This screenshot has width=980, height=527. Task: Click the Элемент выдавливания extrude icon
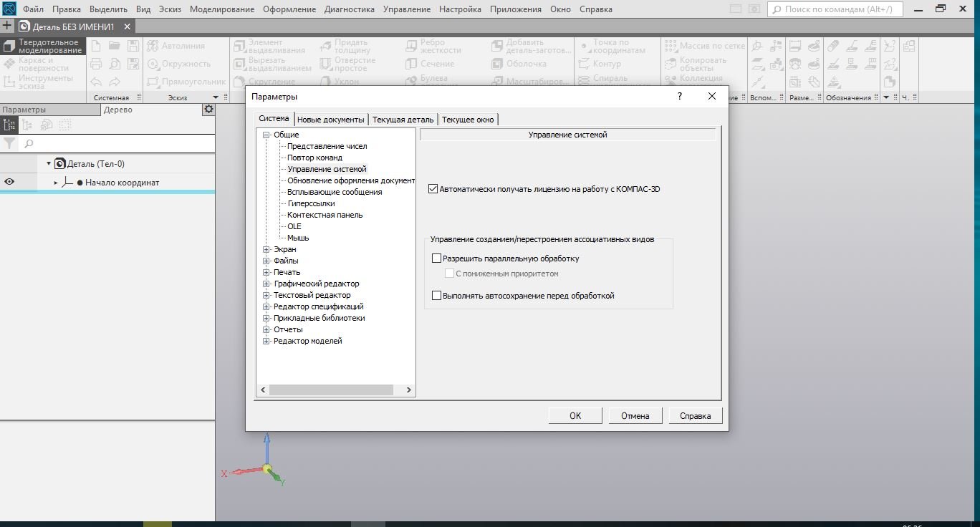click(240, 46)
